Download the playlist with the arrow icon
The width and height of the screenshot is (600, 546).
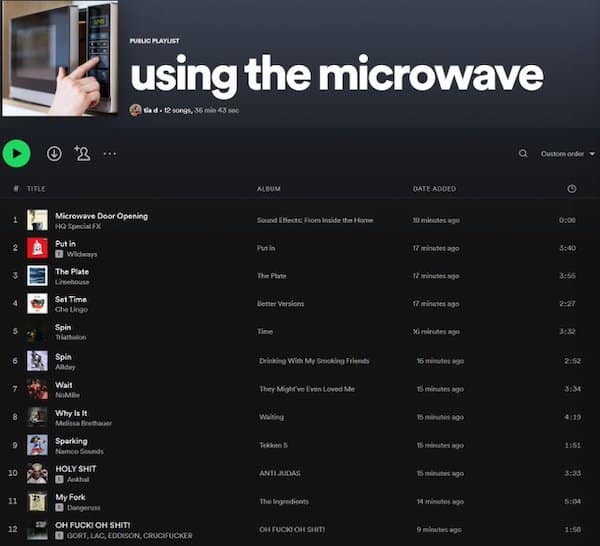[x=54, y=153]
